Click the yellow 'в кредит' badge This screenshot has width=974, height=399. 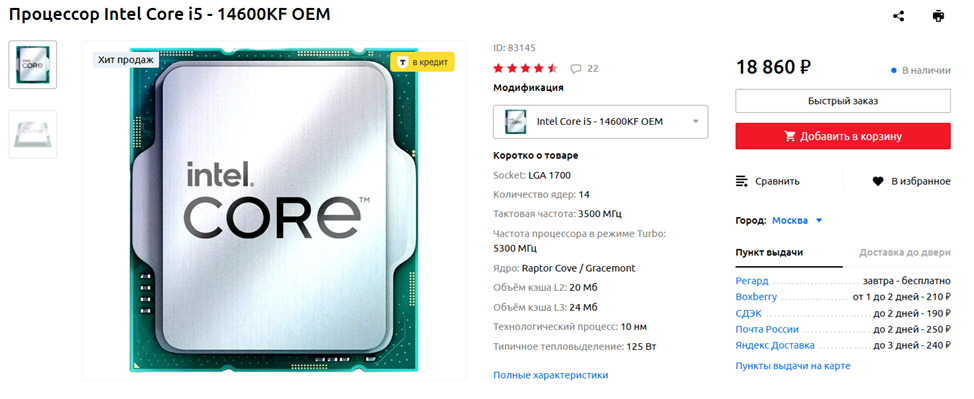point(422,62)
